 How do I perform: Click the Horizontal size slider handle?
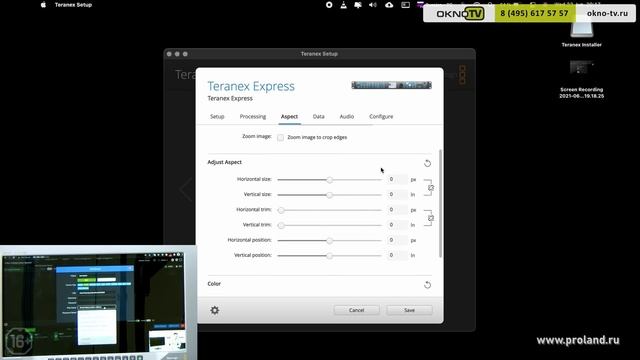point(329,180)
